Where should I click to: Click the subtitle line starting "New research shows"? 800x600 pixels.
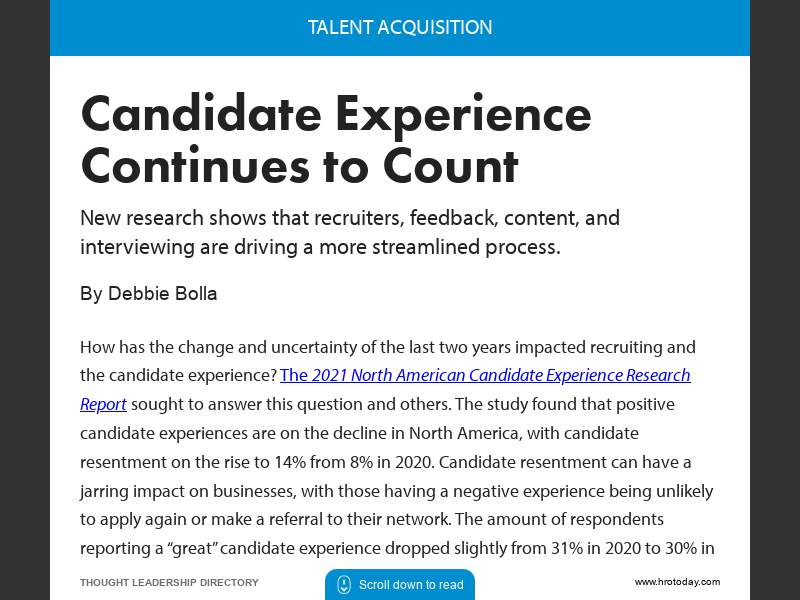(x=350, y=218)
